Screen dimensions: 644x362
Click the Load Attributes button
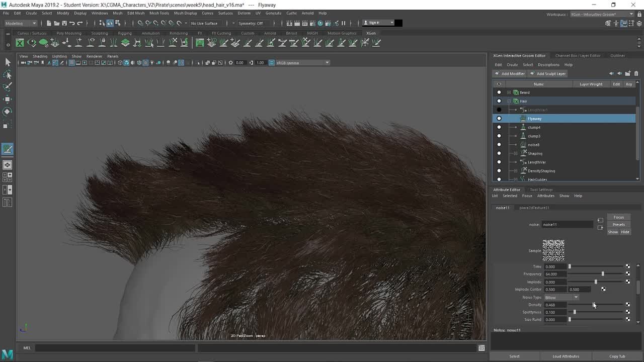point(566,356)
